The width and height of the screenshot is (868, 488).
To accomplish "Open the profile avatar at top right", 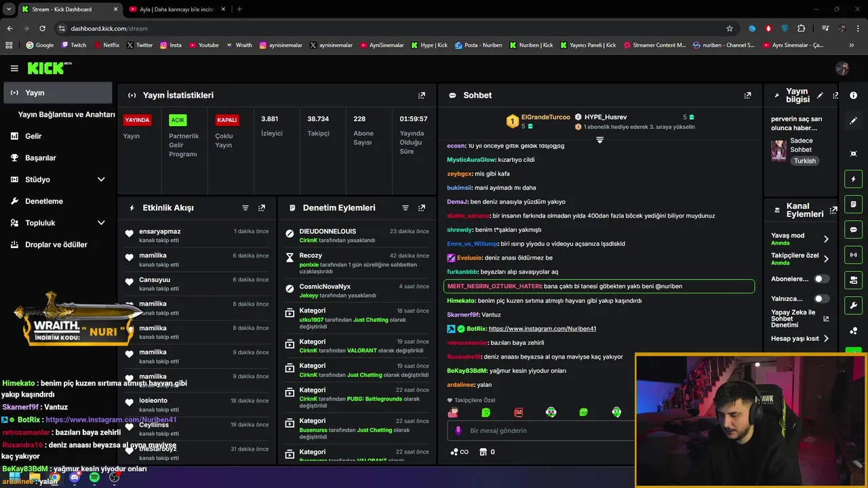I will (843, 68).
